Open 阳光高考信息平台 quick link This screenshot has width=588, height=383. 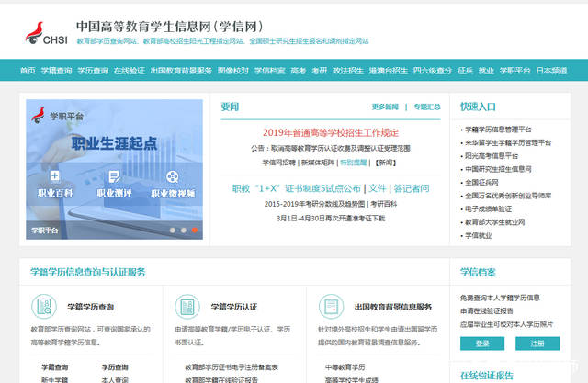click(x=492, y=155)
